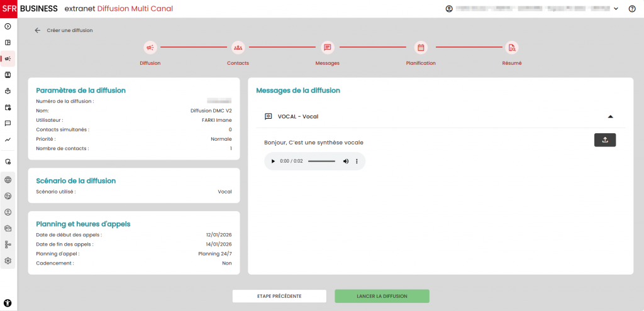Screen dimensions: 644x311
Task: Collapse the VOCAL - Vocal message section
Action: [x=609, y=116]
